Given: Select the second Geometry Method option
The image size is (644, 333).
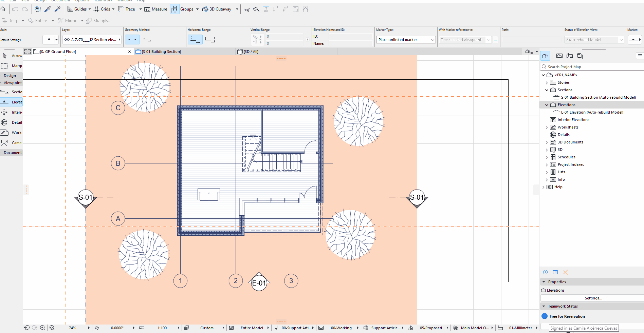Looking at the screenshot, I should (x=147, y=40).
